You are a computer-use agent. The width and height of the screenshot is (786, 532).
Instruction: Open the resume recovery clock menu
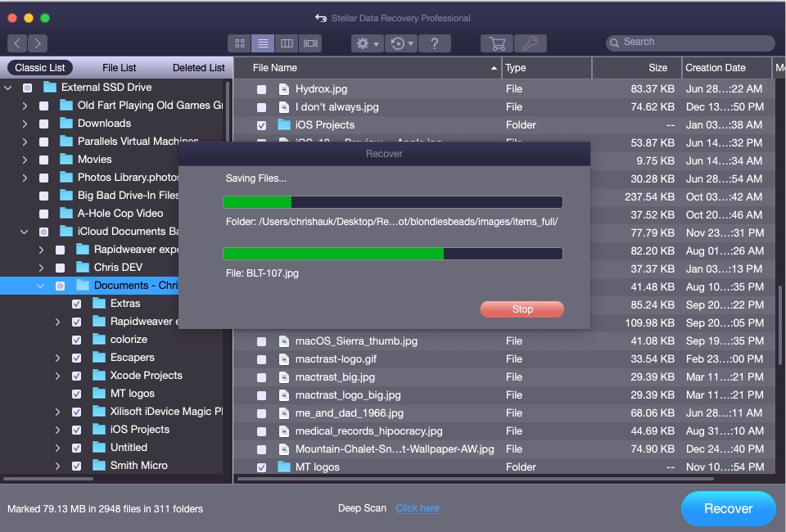click(401, 43)
